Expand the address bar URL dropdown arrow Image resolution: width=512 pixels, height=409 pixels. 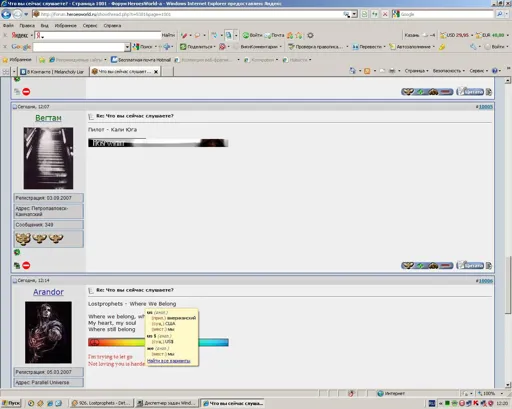(x=354, y=14)
